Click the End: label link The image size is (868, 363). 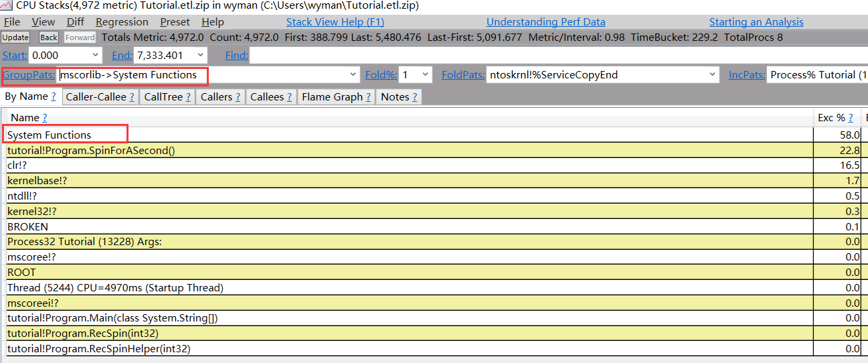point(122,55)
